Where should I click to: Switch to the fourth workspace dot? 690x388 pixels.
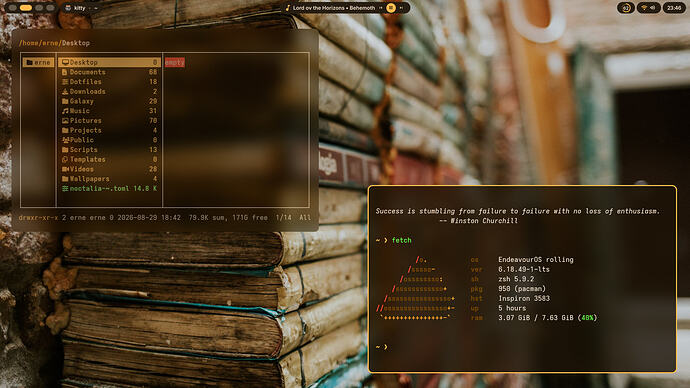point(50,8)
